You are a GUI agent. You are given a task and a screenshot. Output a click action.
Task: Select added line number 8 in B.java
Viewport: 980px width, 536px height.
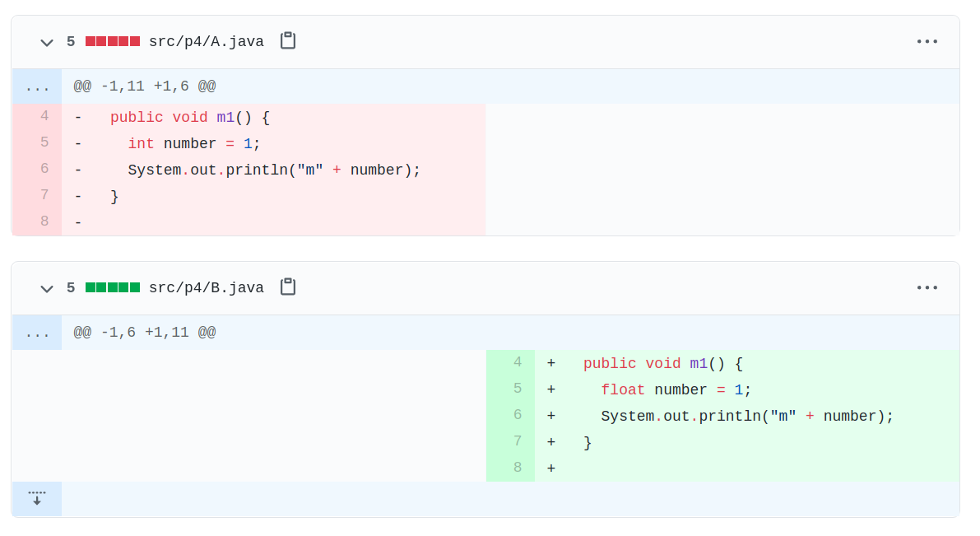517,468
